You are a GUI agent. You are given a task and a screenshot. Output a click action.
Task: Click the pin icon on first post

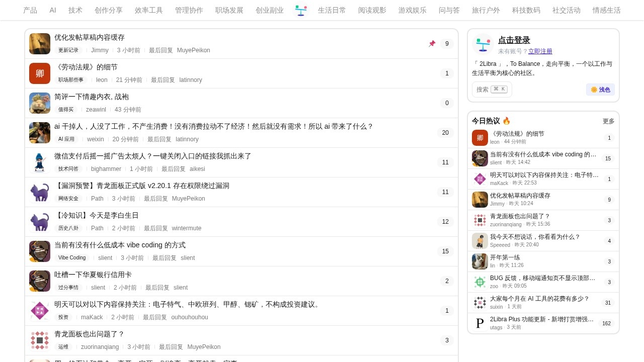tap(432, 44)
